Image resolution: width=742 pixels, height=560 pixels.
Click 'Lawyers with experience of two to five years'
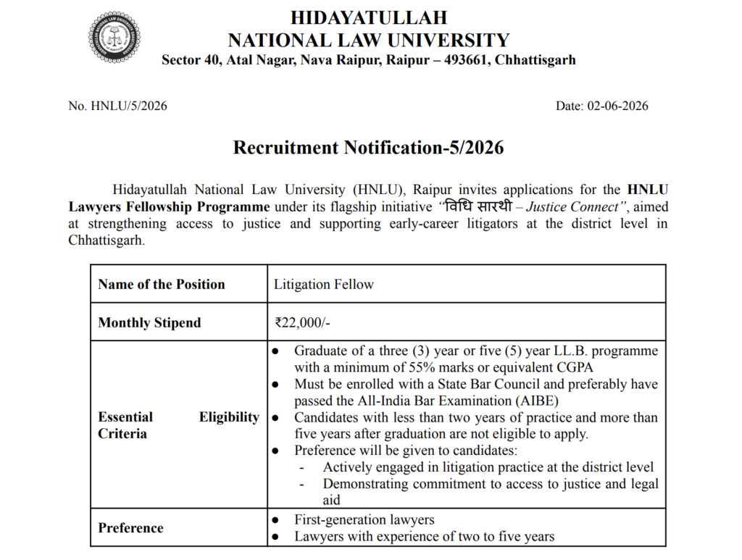click(424, 536)
